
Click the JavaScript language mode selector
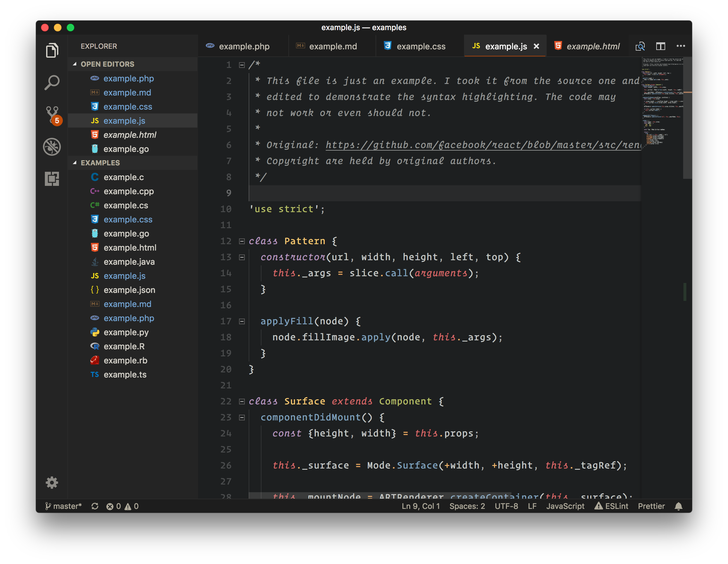tap(565, 506)
